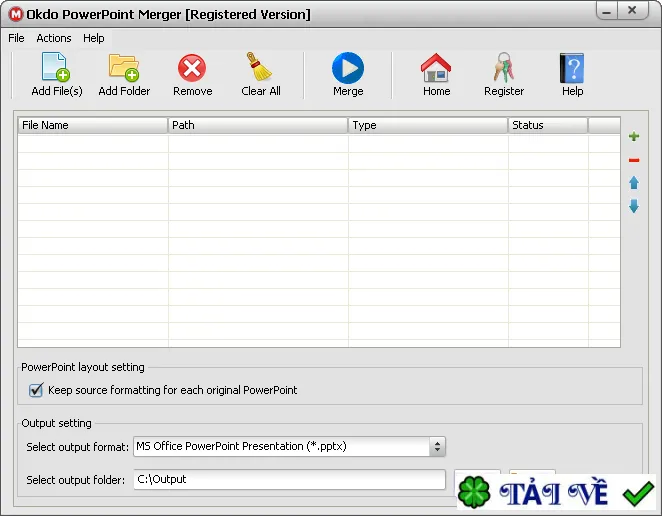Open the Add Folder toolbar icon
This screenshot has height=516, width=662.
tap(124, 67)
